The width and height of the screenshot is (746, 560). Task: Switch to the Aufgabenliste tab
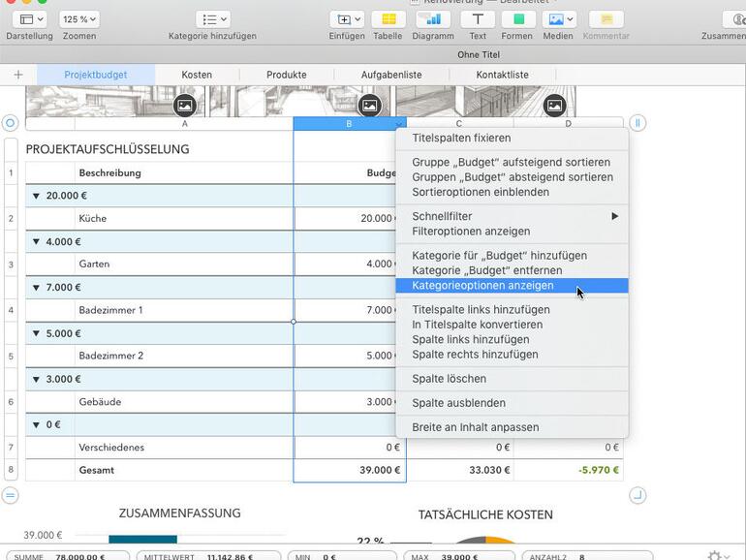(391, 75)
